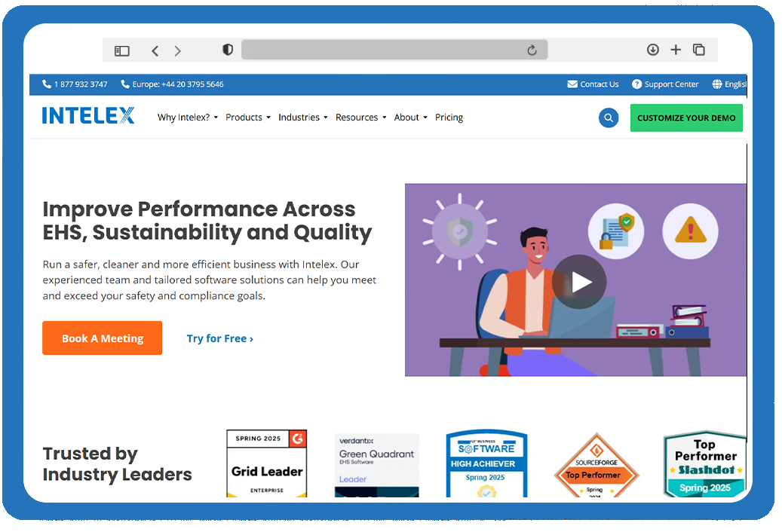The height and width of the screenshot is (532, 782).
Task: Toggle the browser sidebar panel icon
Action: click(122, 50)
